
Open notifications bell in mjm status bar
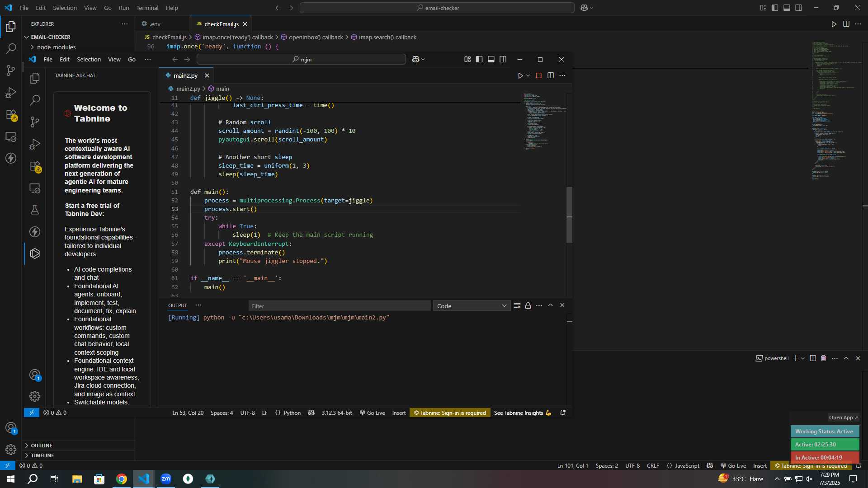[x=563, y=413]
